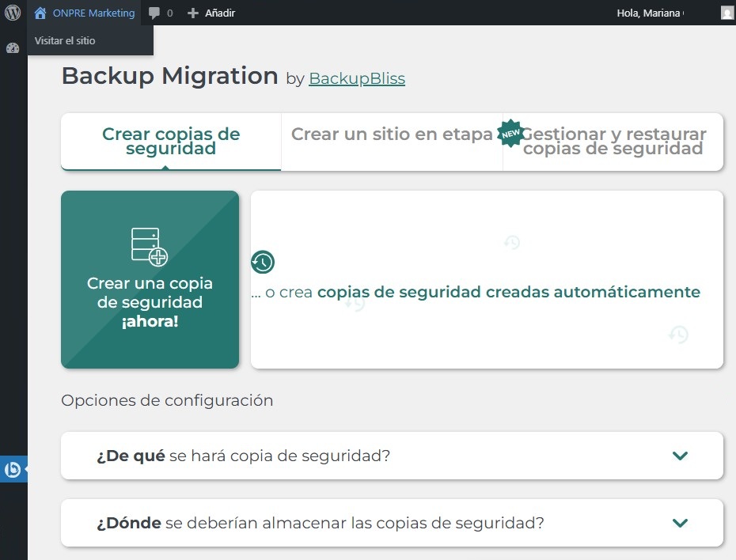Image resolution: width=736 pixels, height=560 pixels.
Task: Click the 'Crear copias de seguridad' active tab
Action: (170, 142)
